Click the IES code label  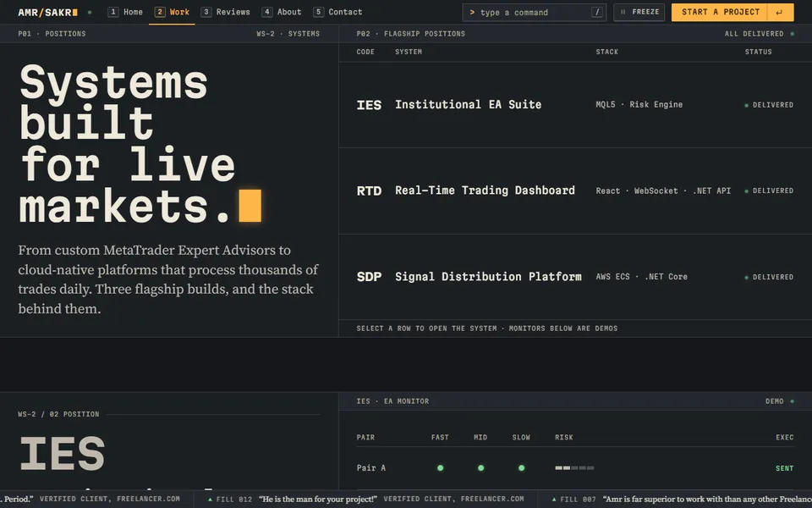click(369, 105)
